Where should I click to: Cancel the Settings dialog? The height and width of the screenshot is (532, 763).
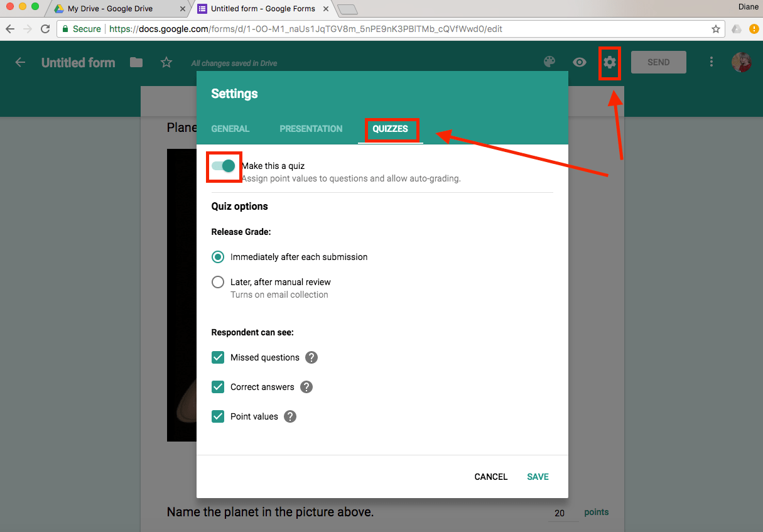coord(490,477)
